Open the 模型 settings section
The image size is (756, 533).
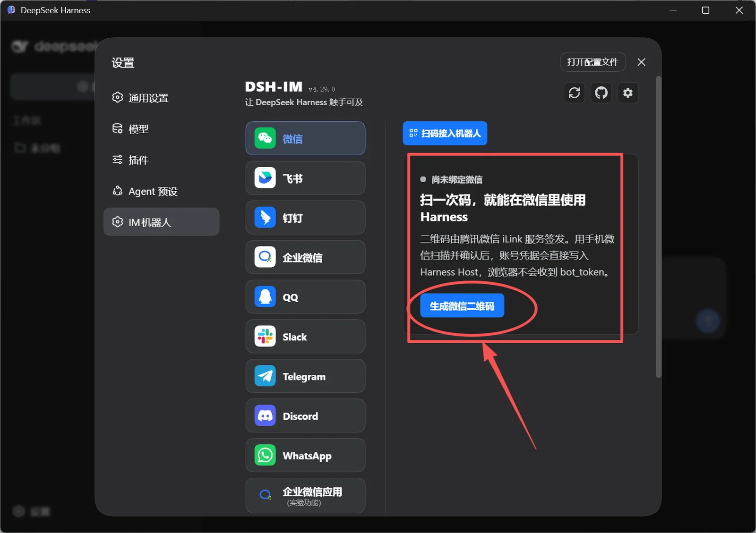click(161, 129)
